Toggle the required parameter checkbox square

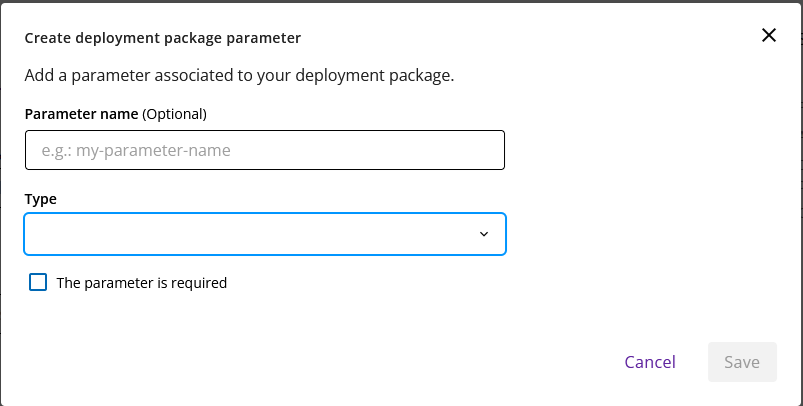click(38, 282)
